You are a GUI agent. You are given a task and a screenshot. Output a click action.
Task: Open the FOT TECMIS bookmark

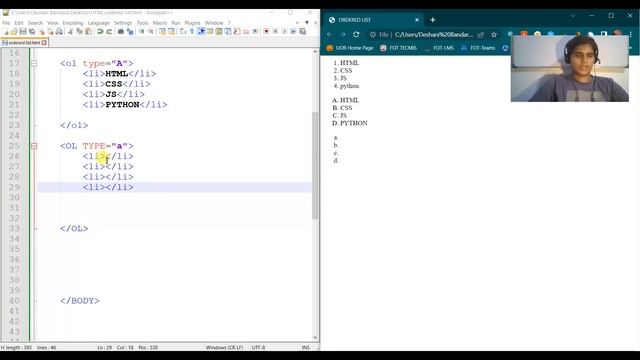pyautogui.click(x=398, y=48)
